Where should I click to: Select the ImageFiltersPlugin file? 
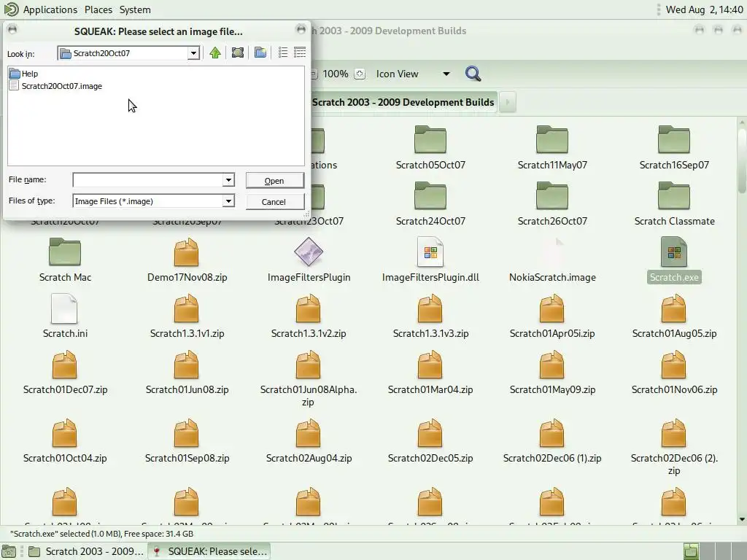click(309, 260)
